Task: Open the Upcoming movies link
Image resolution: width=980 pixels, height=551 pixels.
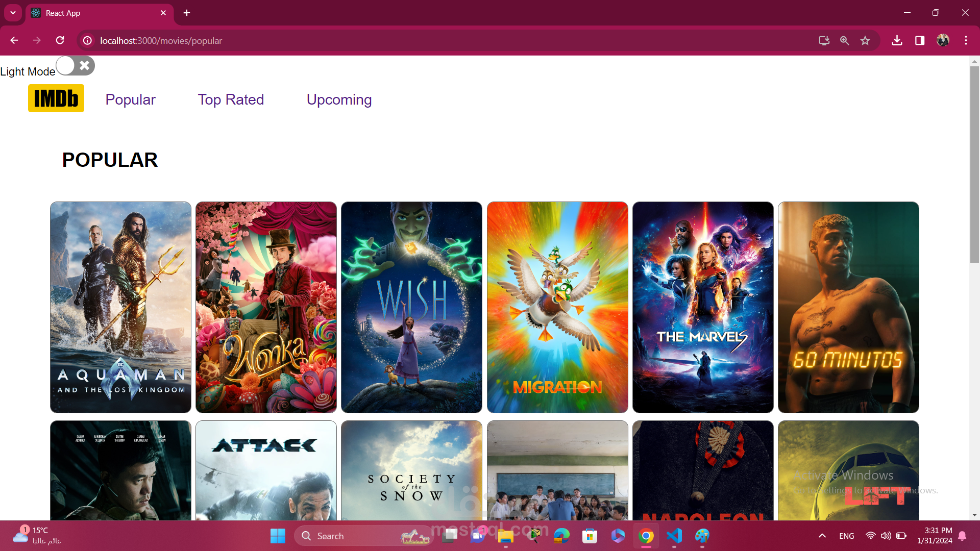Action: click(x=339, y=99)
